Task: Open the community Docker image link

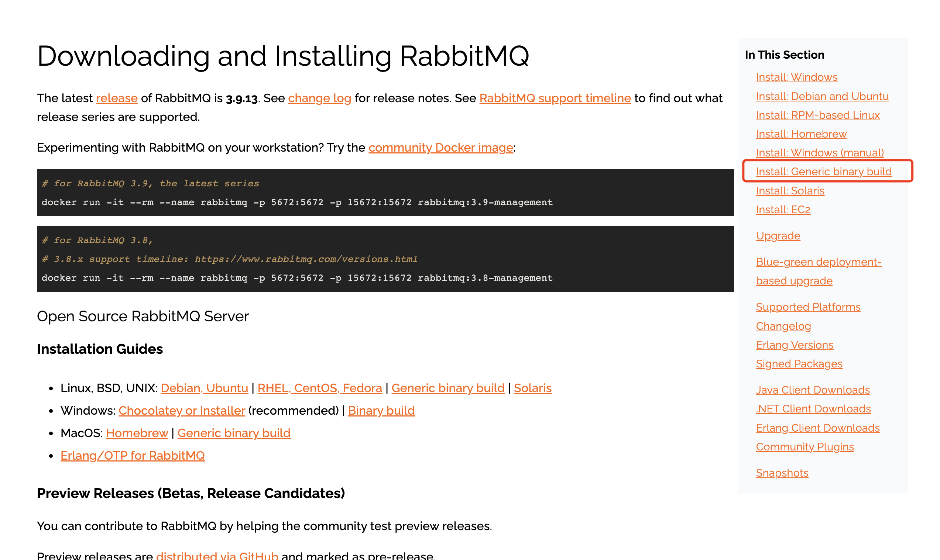Action: click(x=441, y=148)
